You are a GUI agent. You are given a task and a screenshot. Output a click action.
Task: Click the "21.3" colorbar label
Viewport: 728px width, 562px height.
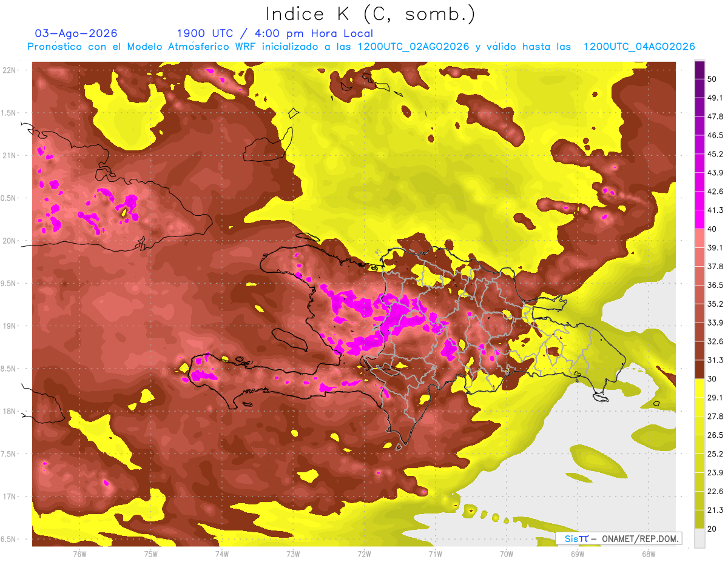[x=715, y=510]
